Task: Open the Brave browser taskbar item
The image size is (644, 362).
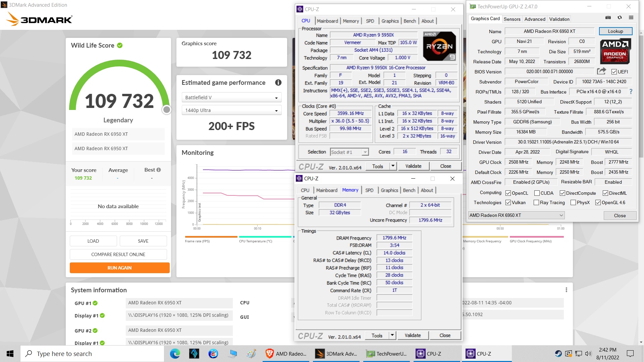Action: point(286,354)
